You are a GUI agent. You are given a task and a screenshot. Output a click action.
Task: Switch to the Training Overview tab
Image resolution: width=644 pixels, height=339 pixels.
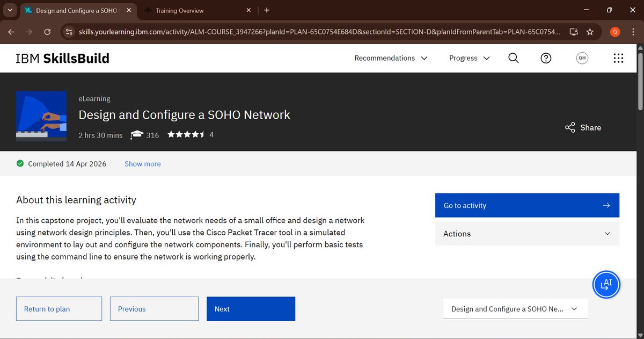click(x=197, y=10)
